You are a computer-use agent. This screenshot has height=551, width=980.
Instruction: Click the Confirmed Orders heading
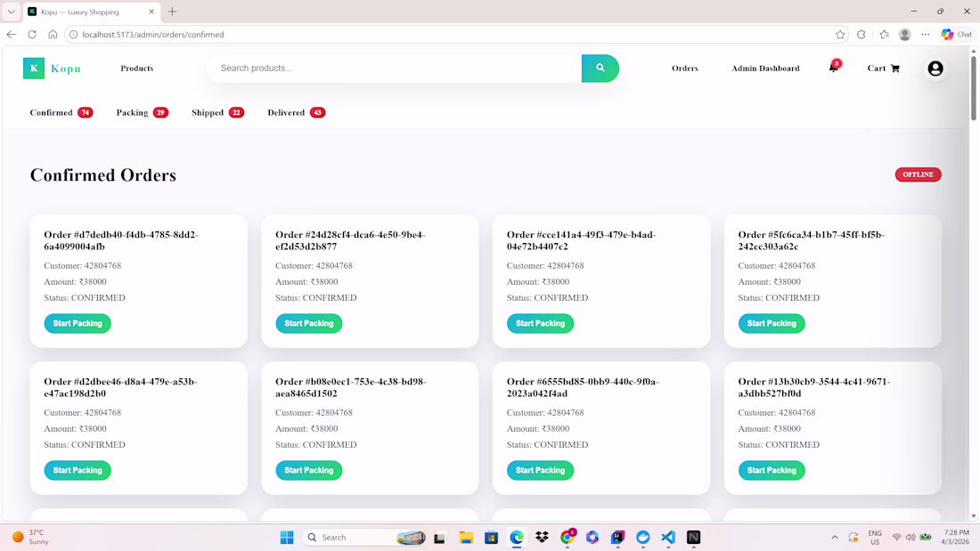click(103, 175)
